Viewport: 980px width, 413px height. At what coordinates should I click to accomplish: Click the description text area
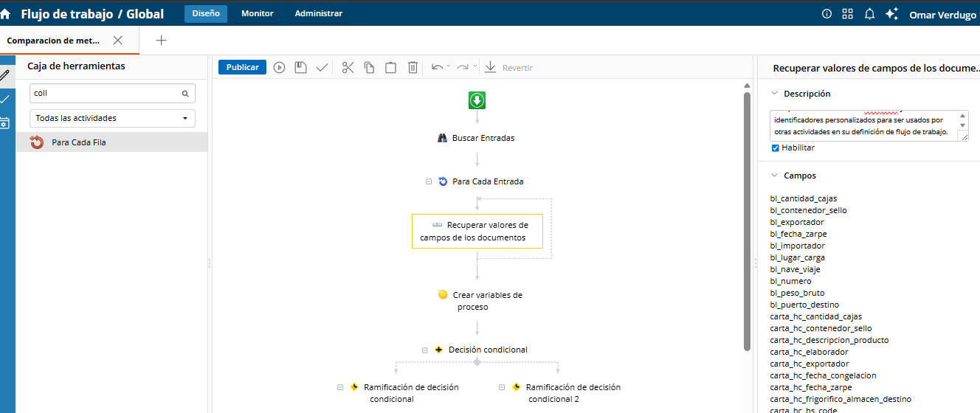point(863,125)
